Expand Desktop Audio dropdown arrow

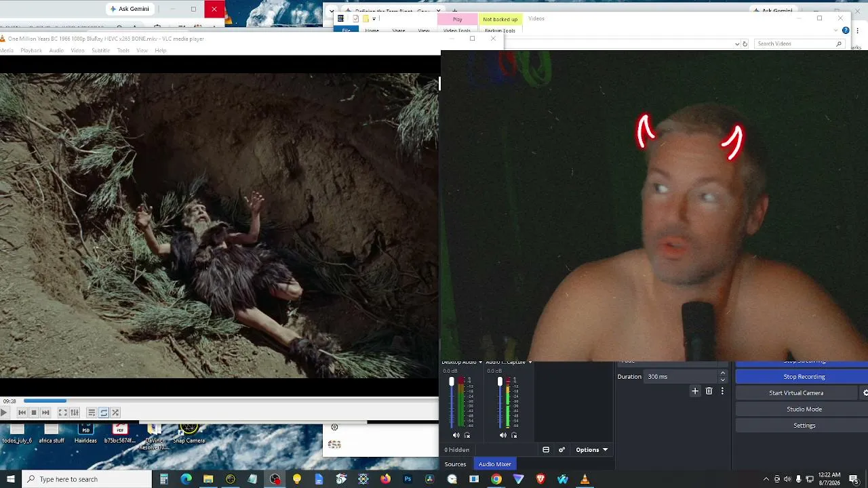[x=480, y=363]
